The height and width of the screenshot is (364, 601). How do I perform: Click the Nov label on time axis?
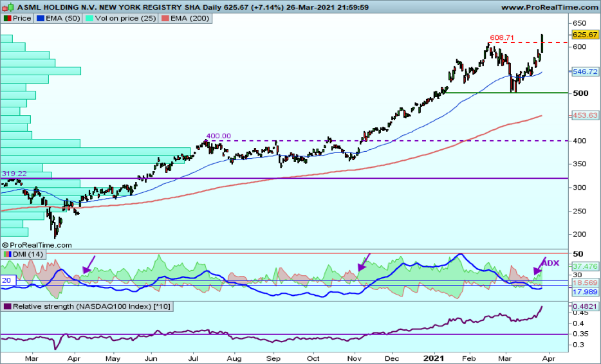354,359
